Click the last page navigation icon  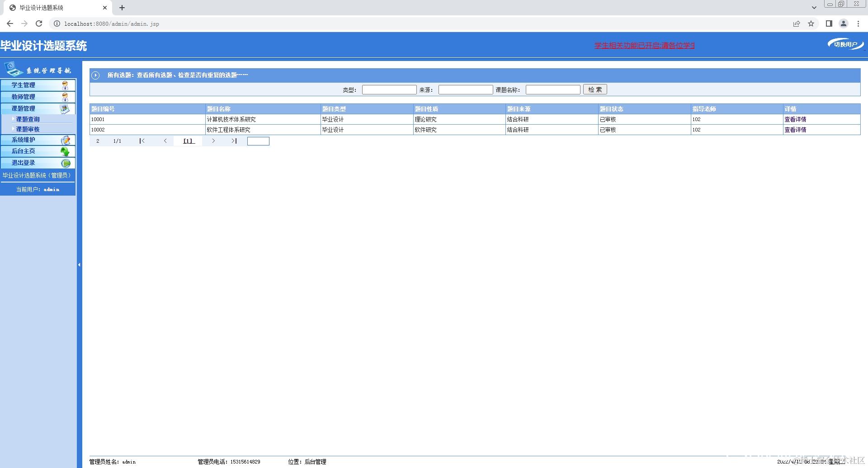[234, 141]
